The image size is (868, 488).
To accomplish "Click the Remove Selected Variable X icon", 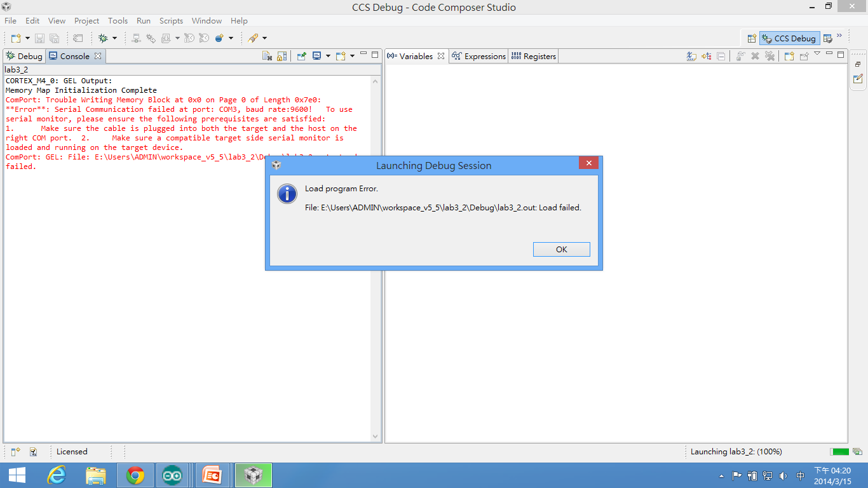I will pos(756,56).
